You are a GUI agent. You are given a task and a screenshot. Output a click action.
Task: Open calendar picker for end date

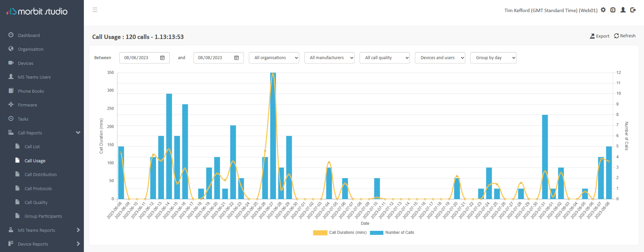[236, 58]
